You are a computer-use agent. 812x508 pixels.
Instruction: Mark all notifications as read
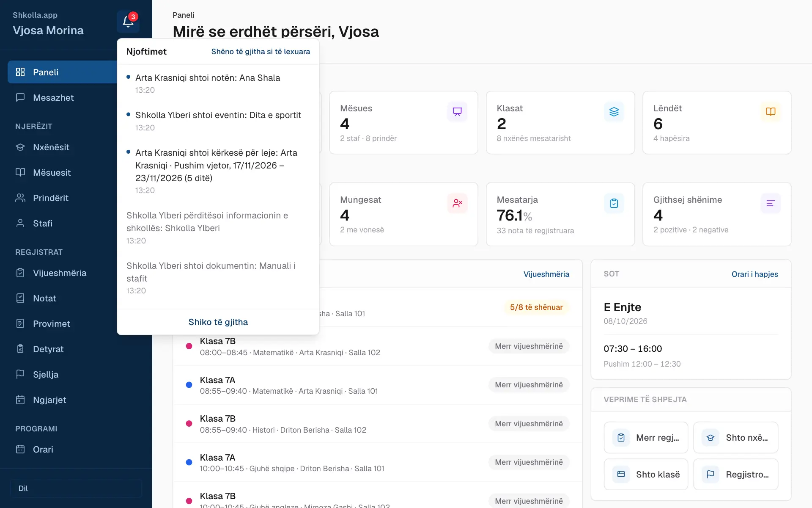coord(261,52)
